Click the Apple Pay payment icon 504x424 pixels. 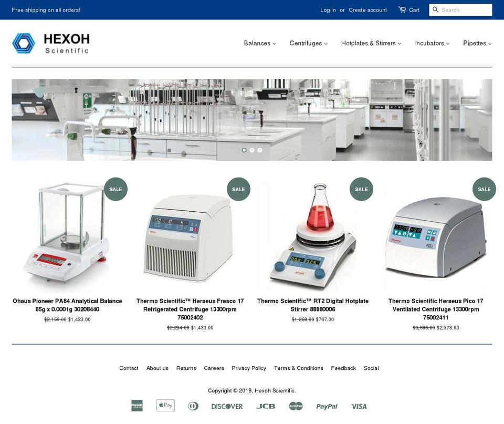point(165,405)
